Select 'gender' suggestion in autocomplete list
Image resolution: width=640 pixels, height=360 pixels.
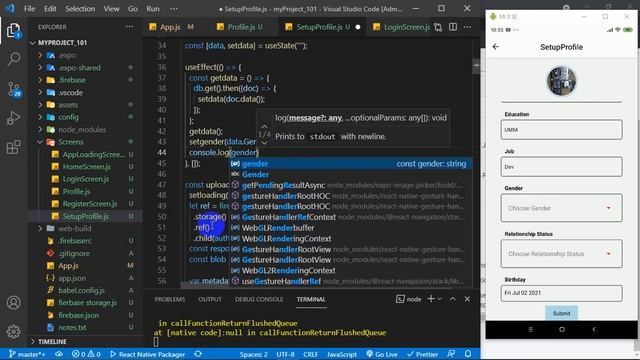(350, 164)
